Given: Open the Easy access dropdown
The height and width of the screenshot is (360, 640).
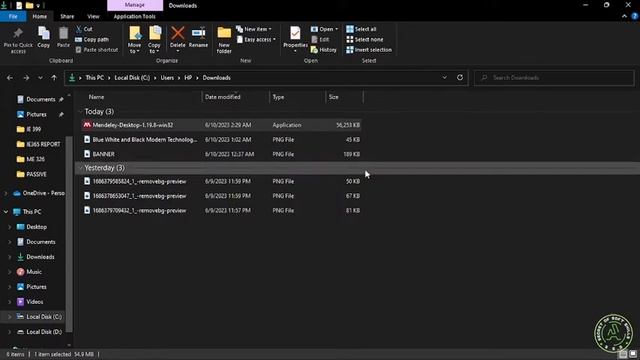Looking at the screenshot, I should pyautogui.click(x=256, y=40).
